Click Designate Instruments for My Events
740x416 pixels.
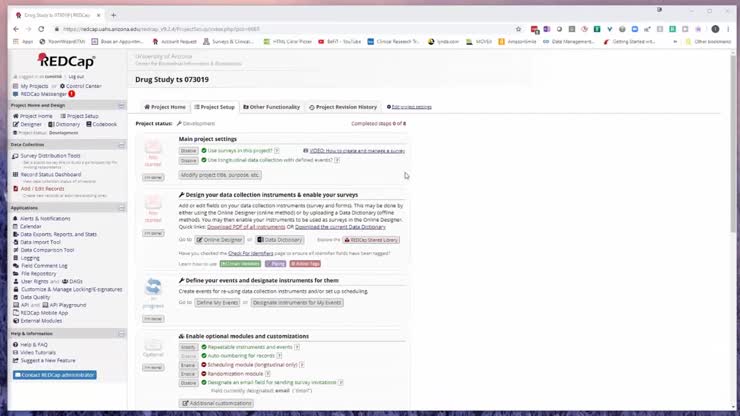pos(297,303)
